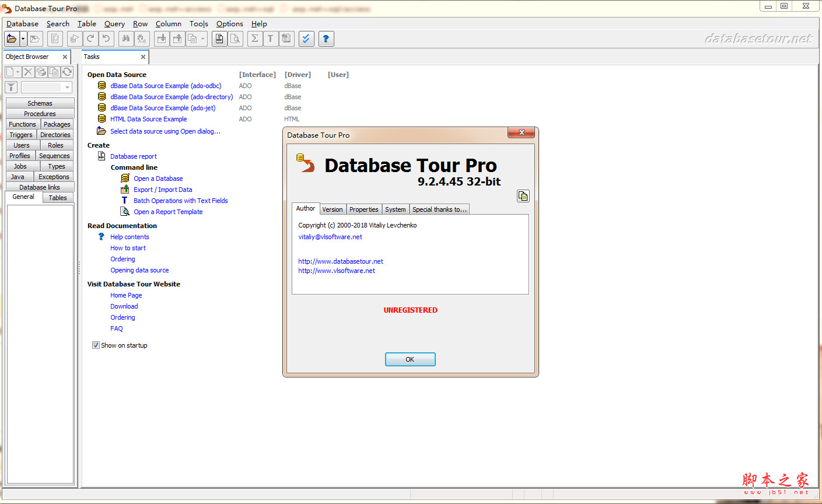Click the copy icon in Object Browser
822x504 pixels.
pos(54,72)
